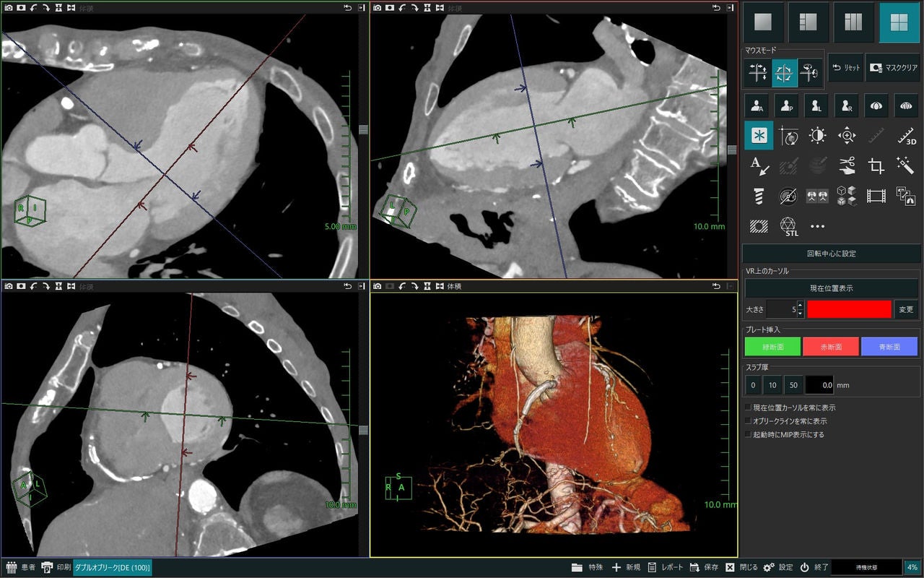Screen dimensions: 924x578
Task: Select the text annotation arrow tool
Action: tap(758, 165)
